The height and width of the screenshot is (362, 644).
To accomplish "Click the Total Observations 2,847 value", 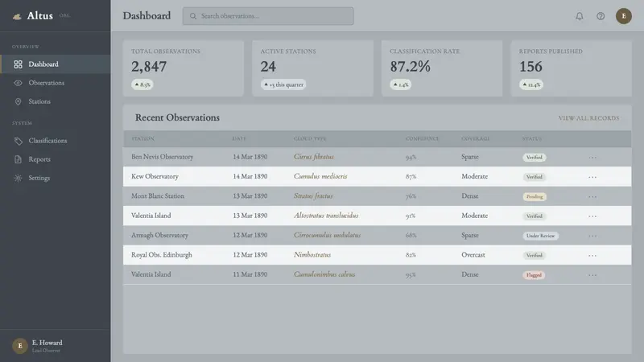I will pyautogui.click(x=149, y=67).
